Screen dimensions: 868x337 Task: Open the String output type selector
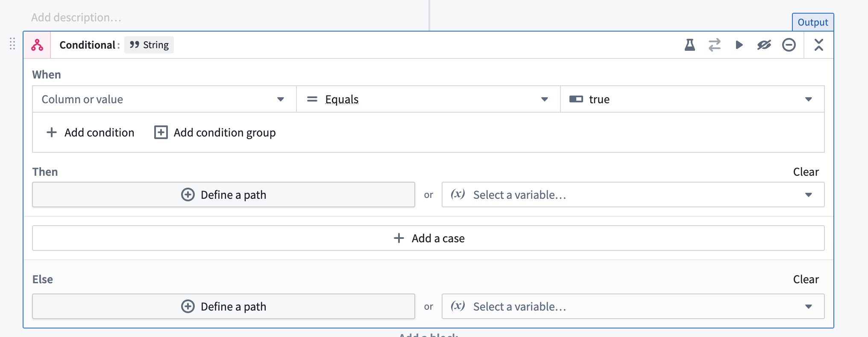coord(149,45)
